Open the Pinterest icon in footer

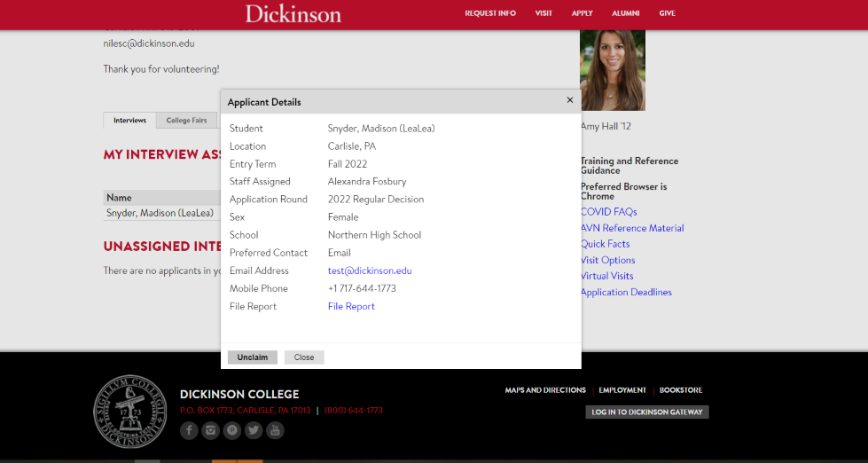coord(232,430)
